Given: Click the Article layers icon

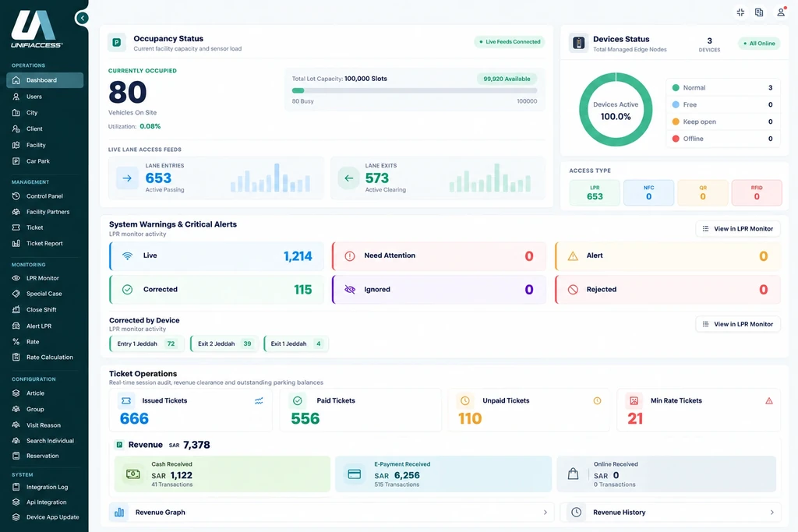Looking at the screenshot, I should (16, 393).
